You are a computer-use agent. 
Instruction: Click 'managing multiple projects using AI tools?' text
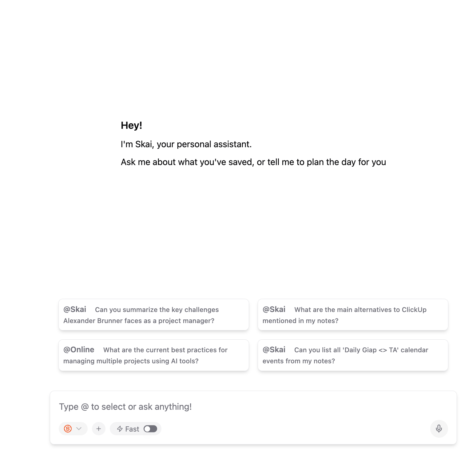(131, 361)
